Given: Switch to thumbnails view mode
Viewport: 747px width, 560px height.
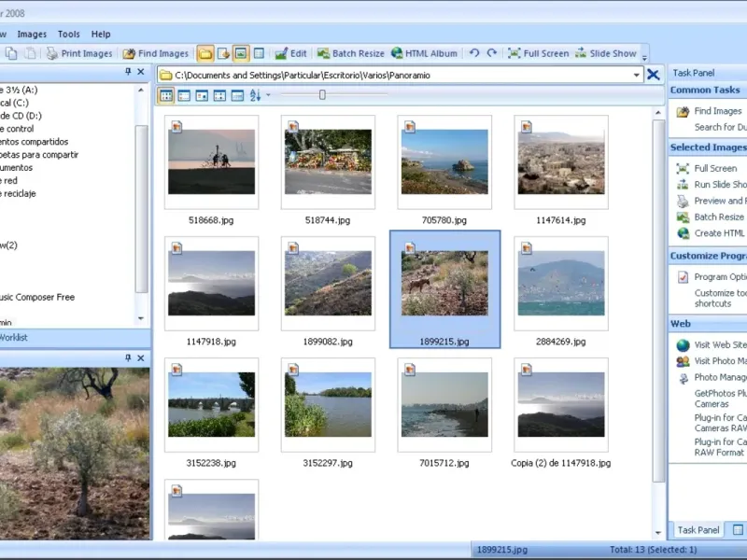Looking at the screenshot, I should click(x=166, y=95).
